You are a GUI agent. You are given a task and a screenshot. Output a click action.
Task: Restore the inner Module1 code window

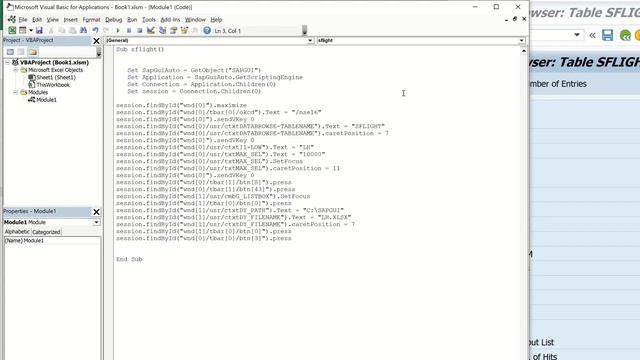point(515,19)
